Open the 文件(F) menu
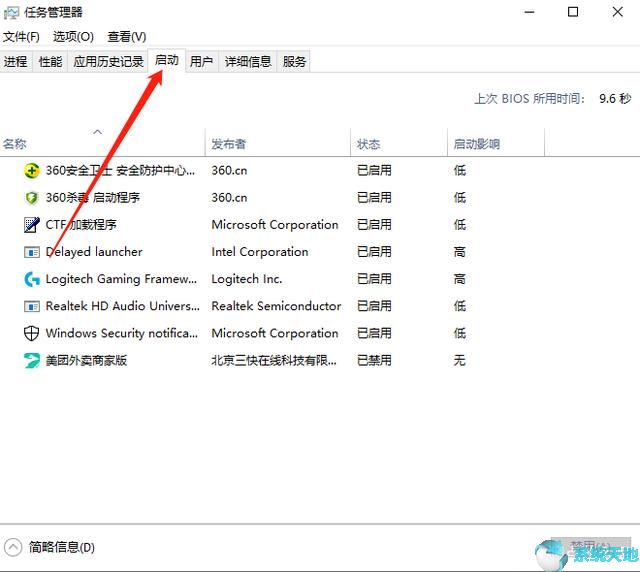Image resolution: width=640 pixels, height=572 pixels. (x=21, y=37)
